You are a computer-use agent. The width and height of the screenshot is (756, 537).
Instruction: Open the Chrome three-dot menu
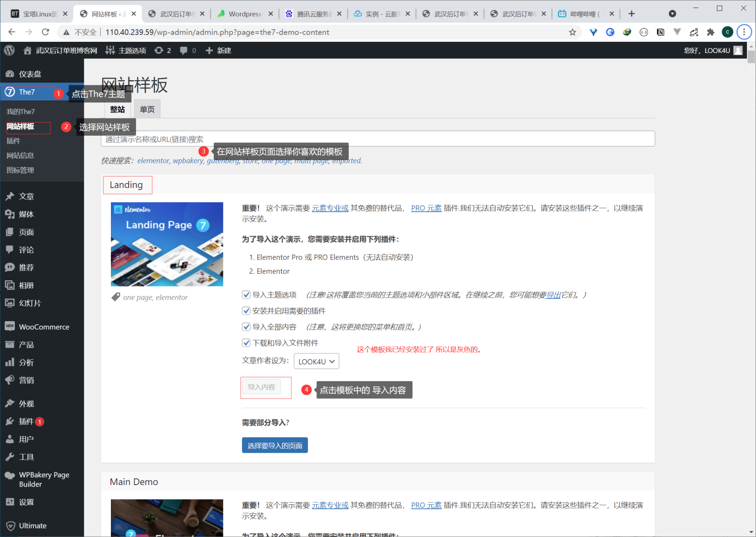[744, 32]
